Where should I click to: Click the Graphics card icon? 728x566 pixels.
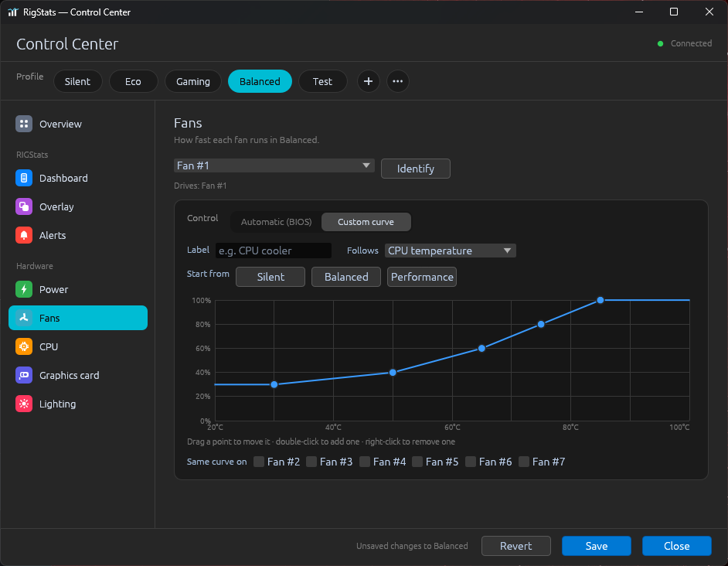[24, 375]
